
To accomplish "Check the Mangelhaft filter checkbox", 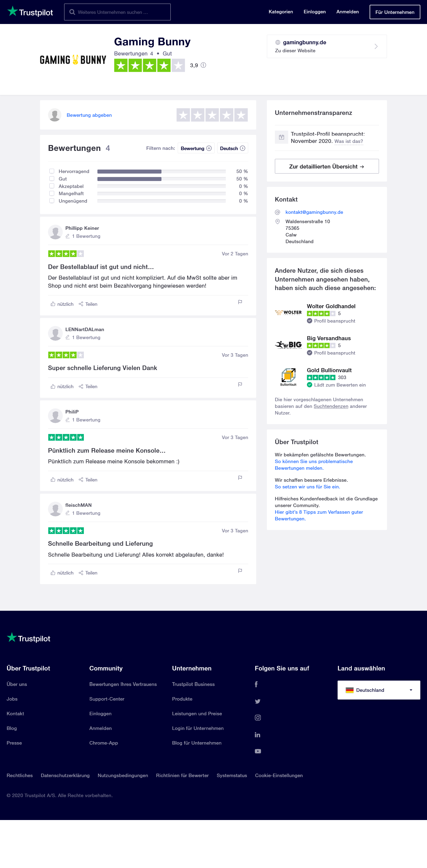I will [52, 194].
